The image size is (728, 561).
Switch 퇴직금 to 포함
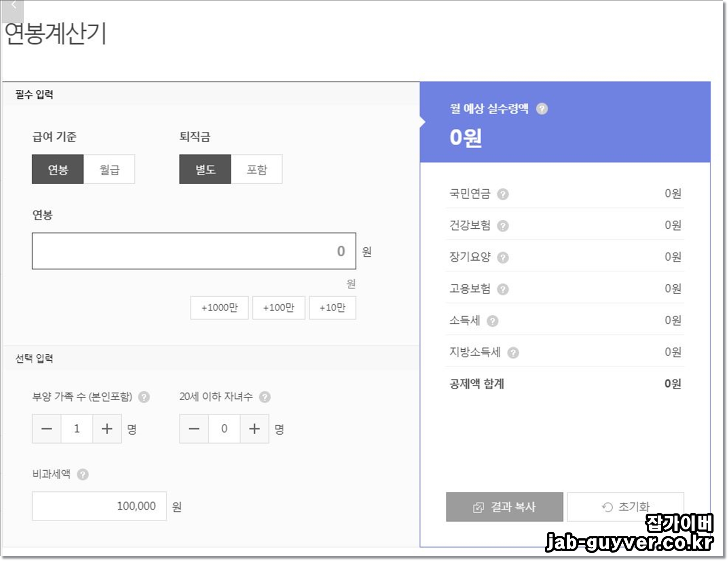pyautogui.click(x=257, y=170)
